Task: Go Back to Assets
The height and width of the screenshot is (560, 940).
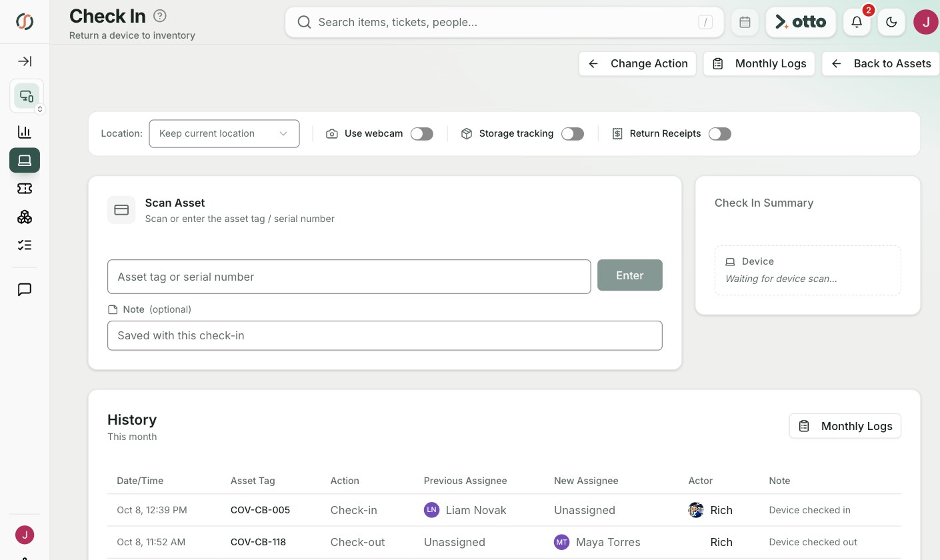Action: coord(881,64)
